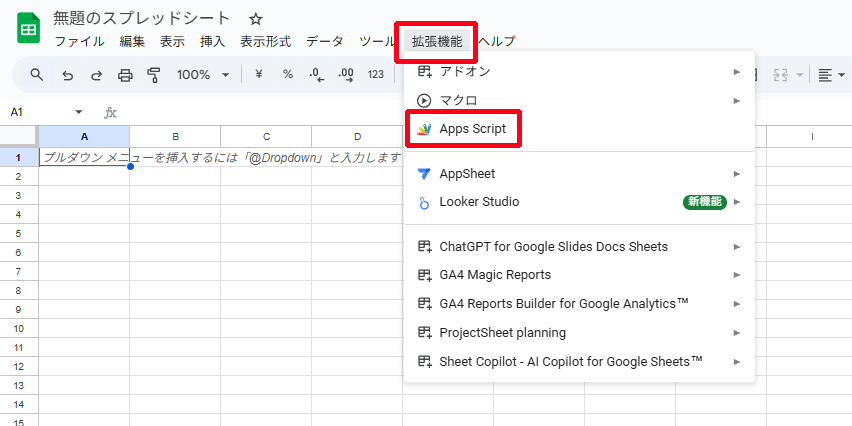This screenshot has width=852, height=426.
Task: Format as percent
Action: [287, 74]
